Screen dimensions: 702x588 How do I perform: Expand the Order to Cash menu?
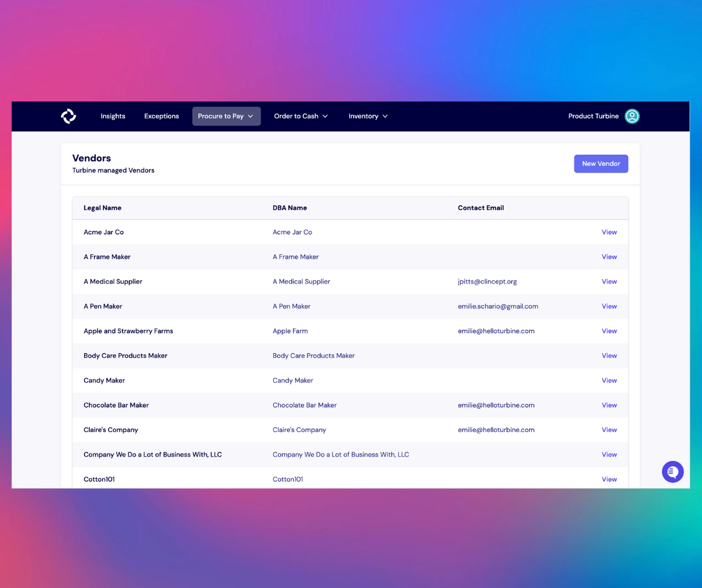[x=301, y=116]
